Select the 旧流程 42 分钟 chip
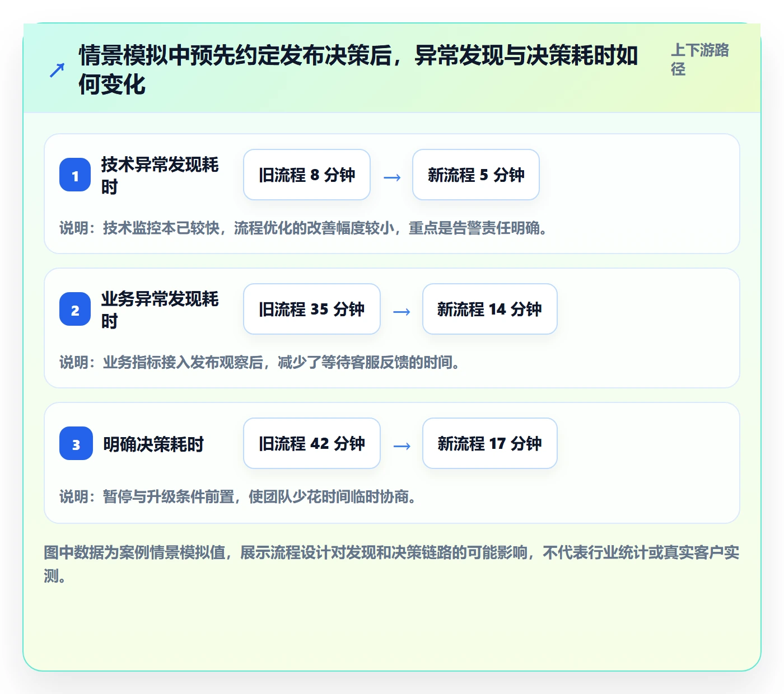 pos(312,443)
